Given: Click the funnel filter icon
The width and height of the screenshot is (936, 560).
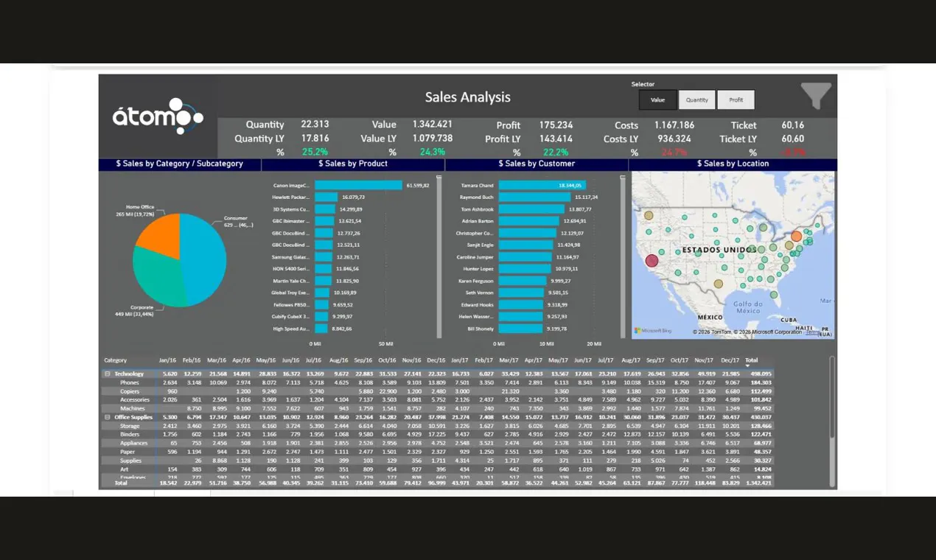Looking at the screenshot, I should point(816,96).
